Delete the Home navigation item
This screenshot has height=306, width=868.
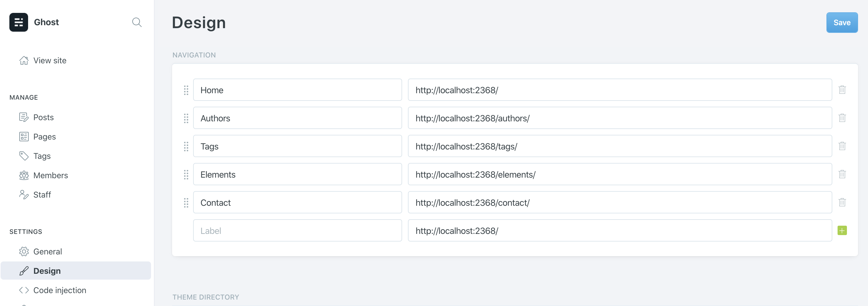click(842, 90)
